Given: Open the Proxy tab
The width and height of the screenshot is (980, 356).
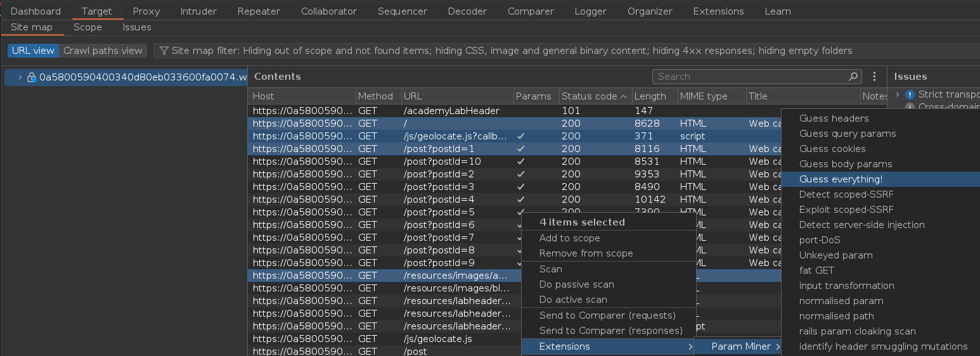Looking at the screenshot, I should (x=146, y=11).
